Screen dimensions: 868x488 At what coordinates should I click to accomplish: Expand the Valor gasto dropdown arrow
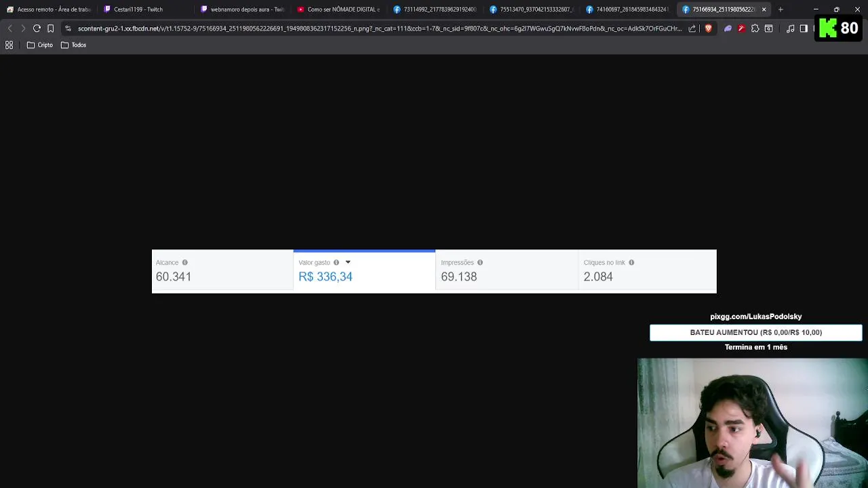point(348,262)
